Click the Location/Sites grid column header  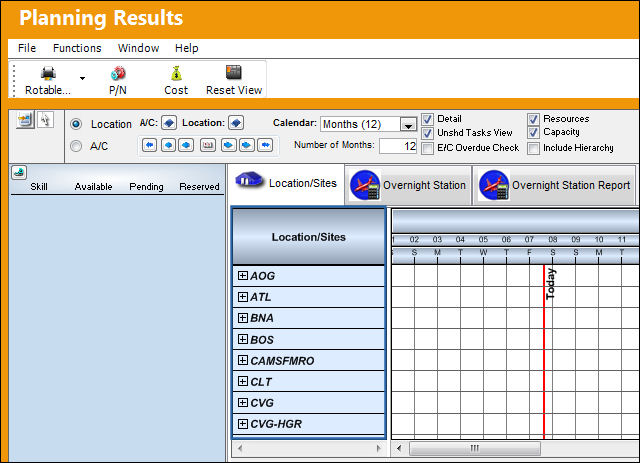(x=309, y=237)
